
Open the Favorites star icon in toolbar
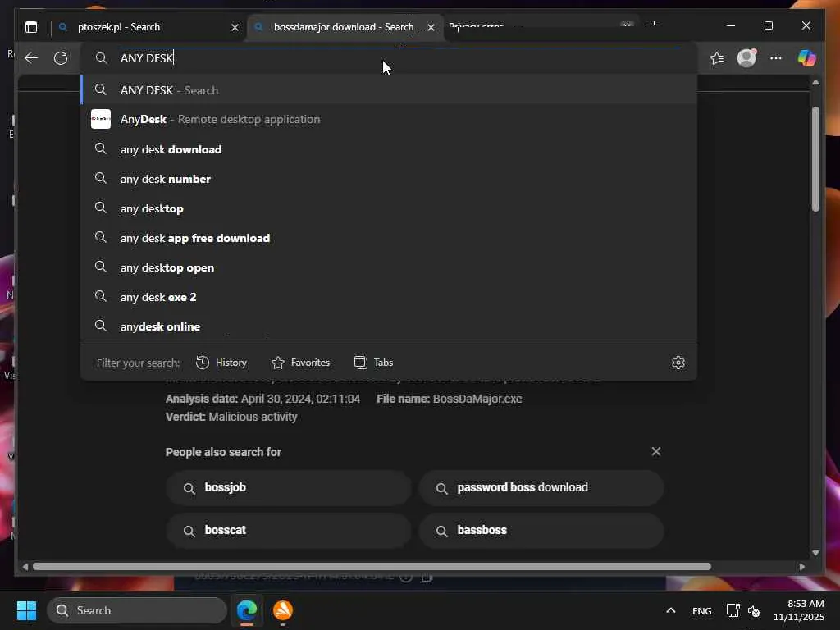coord(717,58)
